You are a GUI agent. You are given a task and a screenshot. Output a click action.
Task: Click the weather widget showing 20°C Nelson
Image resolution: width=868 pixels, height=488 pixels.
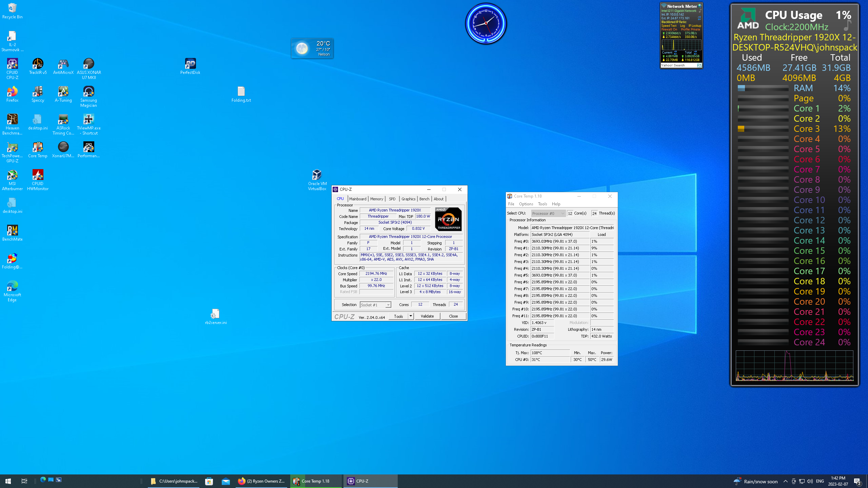coord(312,48)
